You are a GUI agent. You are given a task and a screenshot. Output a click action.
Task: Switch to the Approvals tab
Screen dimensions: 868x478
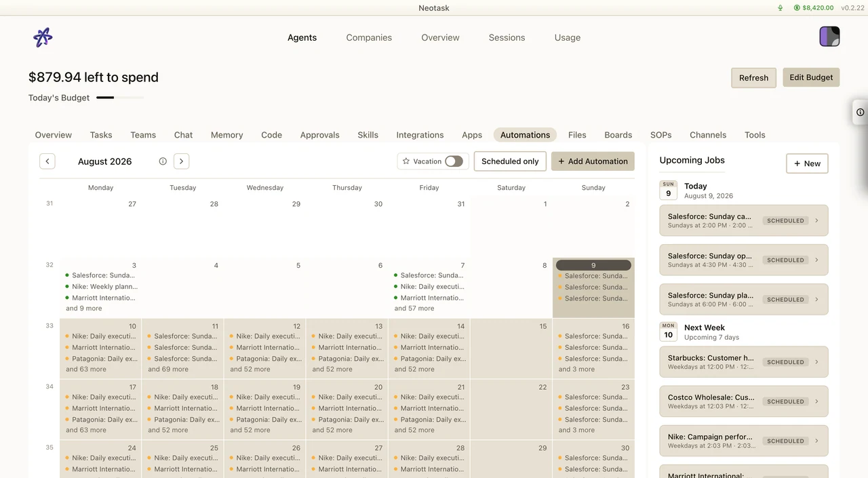pos(319,135)
